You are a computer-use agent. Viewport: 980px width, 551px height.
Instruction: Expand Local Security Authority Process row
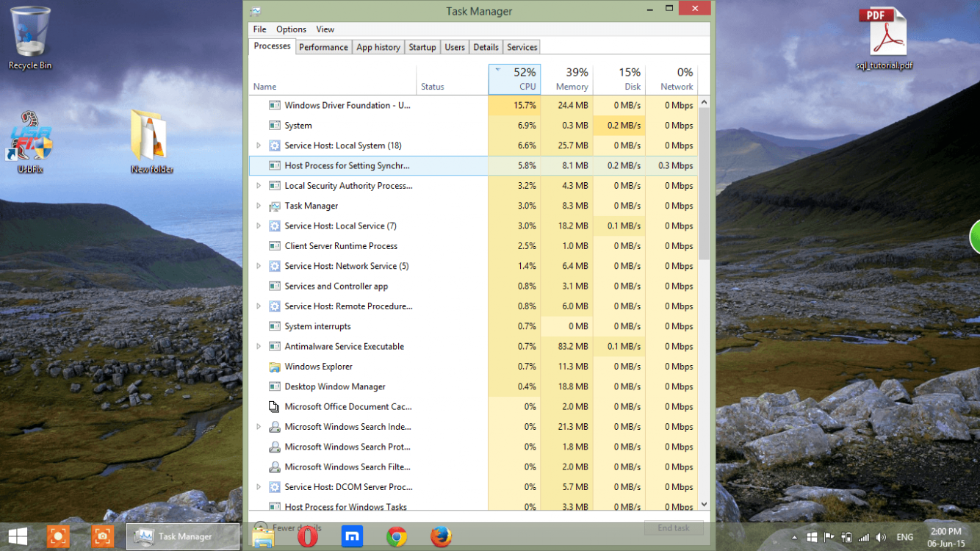258,186
